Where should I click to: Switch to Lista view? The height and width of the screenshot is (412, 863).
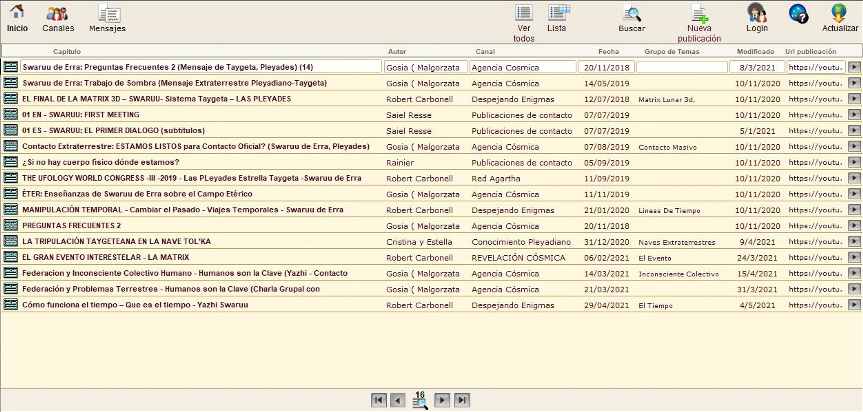tap(557, 14)
